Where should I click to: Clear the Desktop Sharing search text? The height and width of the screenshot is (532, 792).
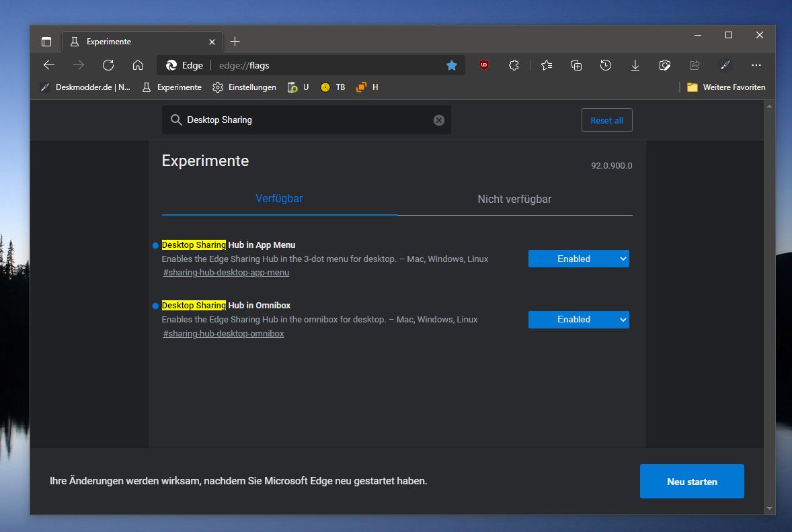point(439,120)
